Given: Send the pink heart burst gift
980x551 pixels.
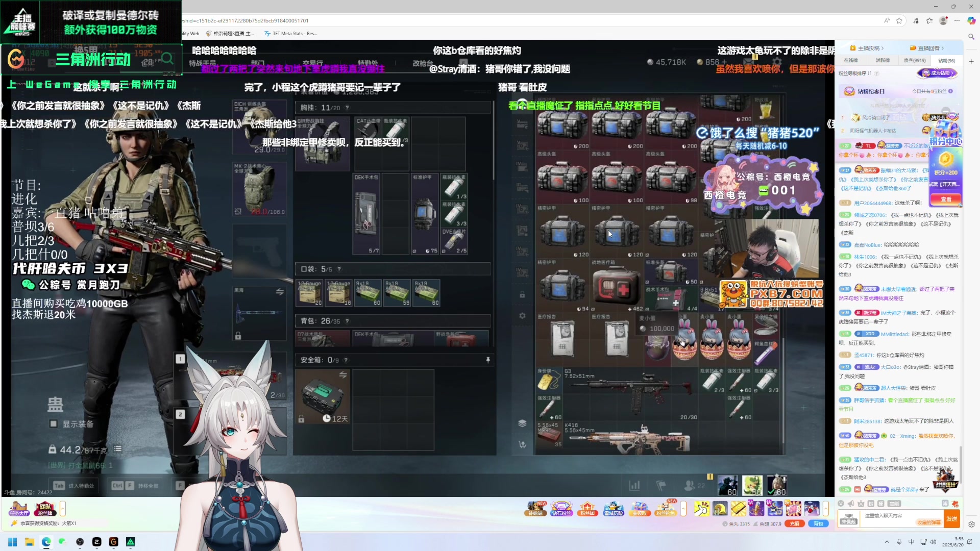Looking at the screenshot, I should point(793,509).
